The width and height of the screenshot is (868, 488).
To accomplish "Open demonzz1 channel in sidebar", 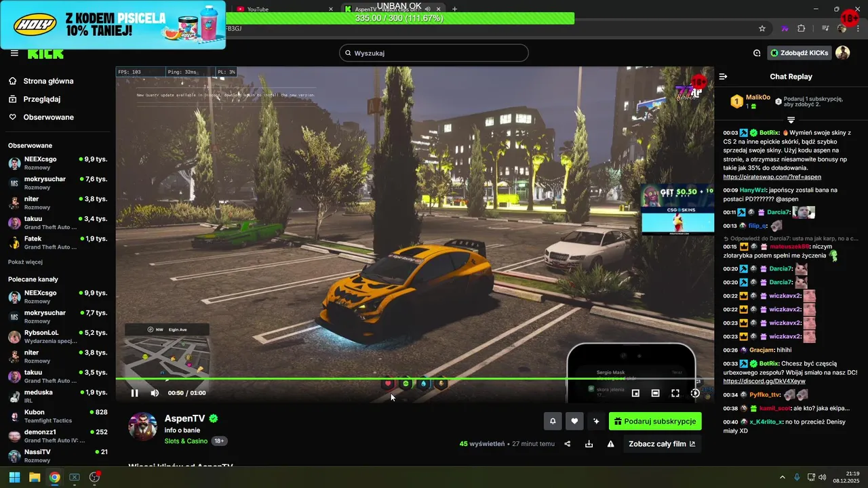I will click(58, 436).
